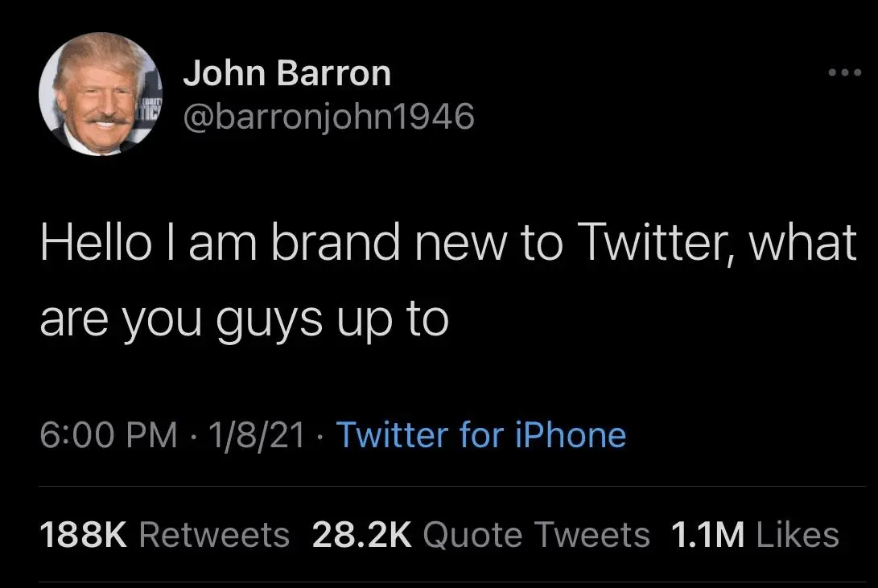The height and width of the screenshot is (588, 878).
Task: Click the 6:00 PM timestamp
Action: click(x=109, y=435)
